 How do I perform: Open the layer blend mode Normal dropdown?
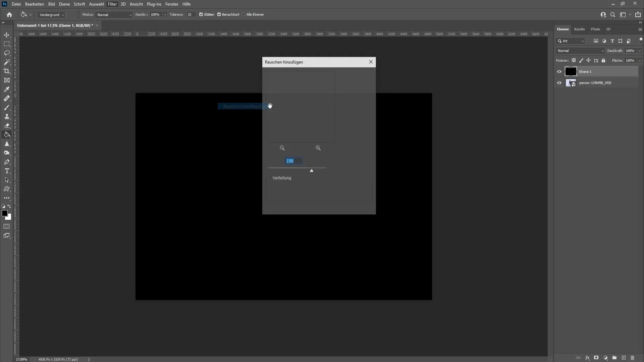[x=580, y=51]
